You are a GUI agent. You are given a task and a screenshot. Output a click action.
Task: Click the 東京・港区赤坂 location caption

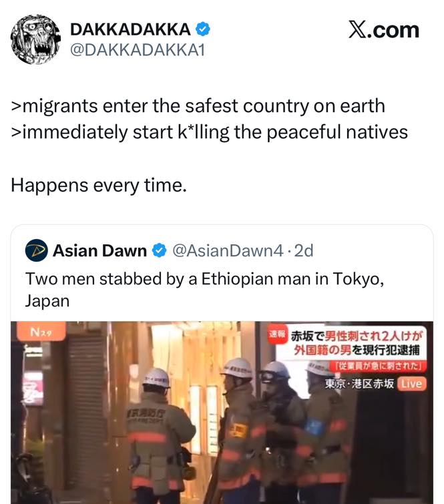(x=359, y=384)
